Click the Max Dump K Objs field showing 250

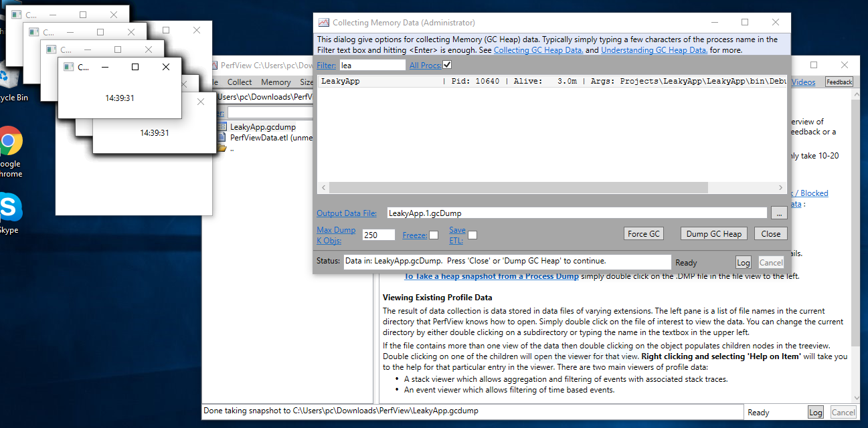click(x=378, y=235)
